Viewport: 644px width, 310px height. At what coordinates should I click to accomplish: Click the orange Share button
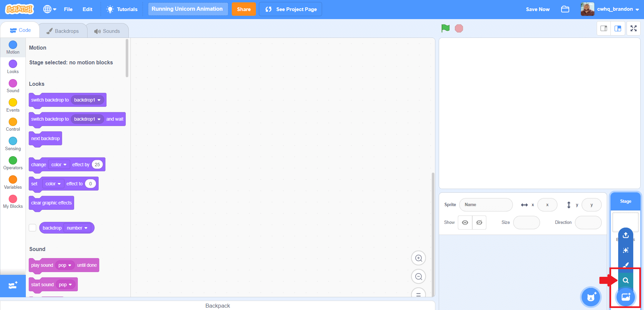coord(244,9)
